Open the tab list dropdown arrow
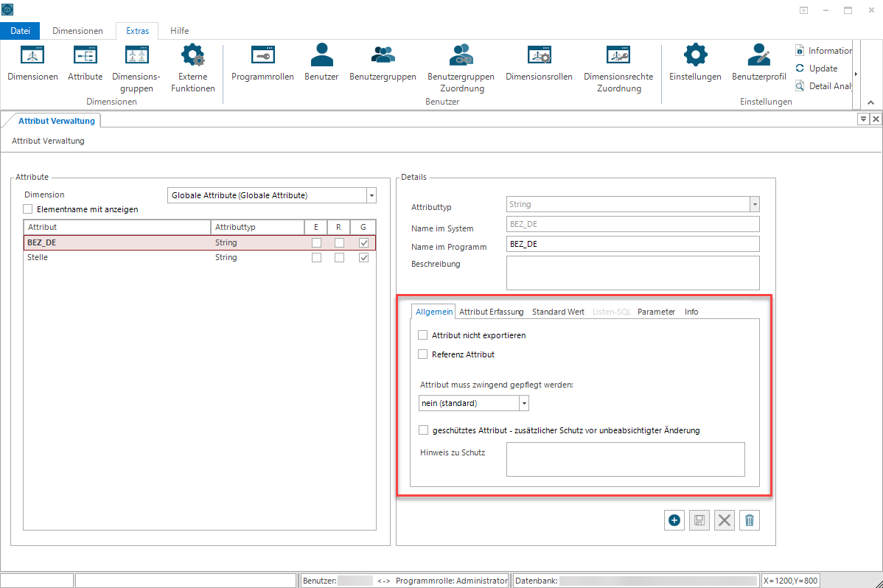Screen dimensions: 883x588 pyautogui.click(x=863, y=119)
